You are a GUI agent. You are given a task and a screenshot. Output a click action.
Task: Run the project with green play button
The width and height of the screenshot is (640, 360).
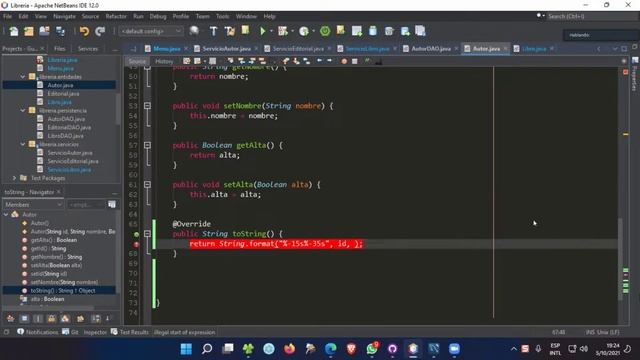click(x=262, y=31)
